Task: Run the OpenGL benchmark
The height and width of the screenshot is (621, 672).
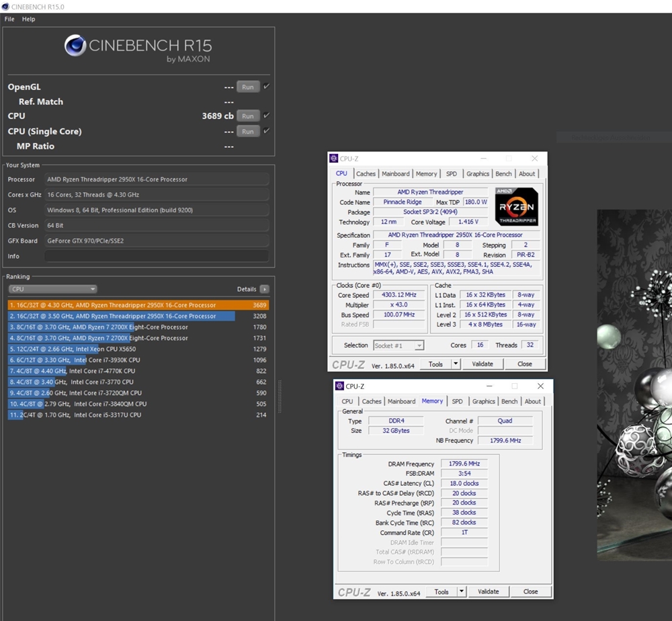Action: tap(248, 87)
